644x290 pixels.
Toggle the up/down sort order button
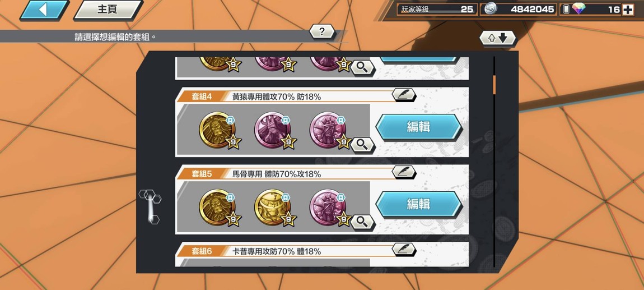(497, 38)
